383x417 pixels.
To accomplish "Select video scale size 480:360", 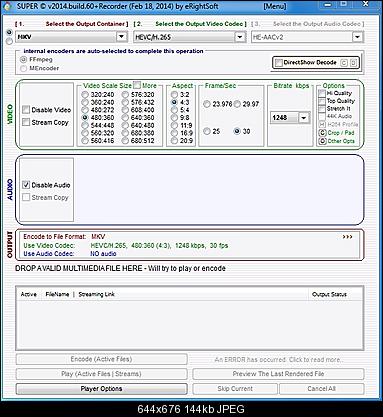I will pyautogui.click(x=85, y=118).
